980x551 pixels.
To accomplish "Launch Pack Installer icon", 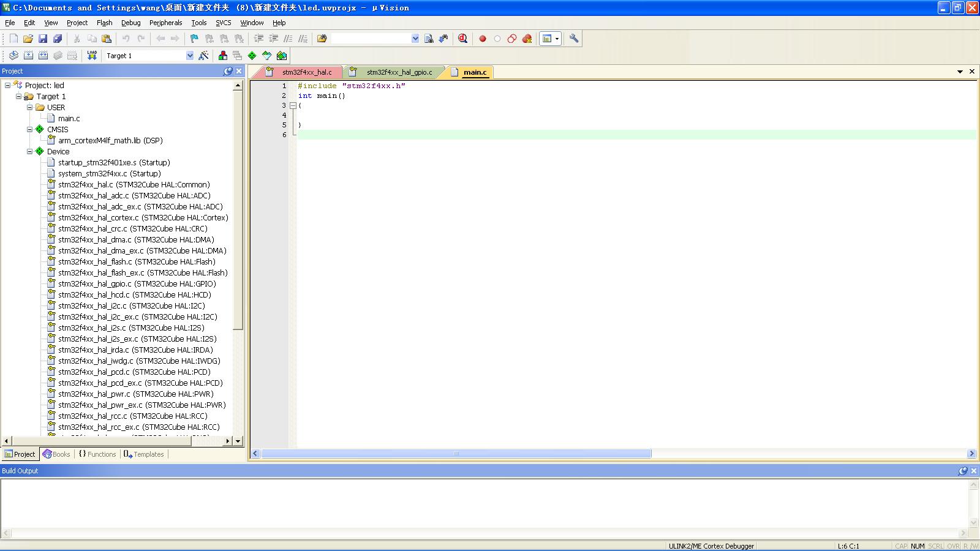I will [x=282, y=56].
